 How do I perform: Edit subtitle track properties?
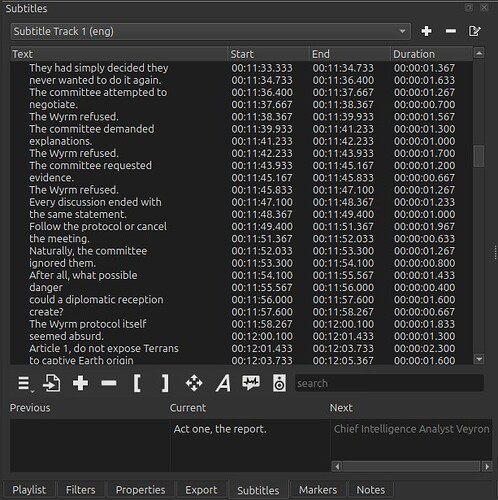(x=475, y=31)
